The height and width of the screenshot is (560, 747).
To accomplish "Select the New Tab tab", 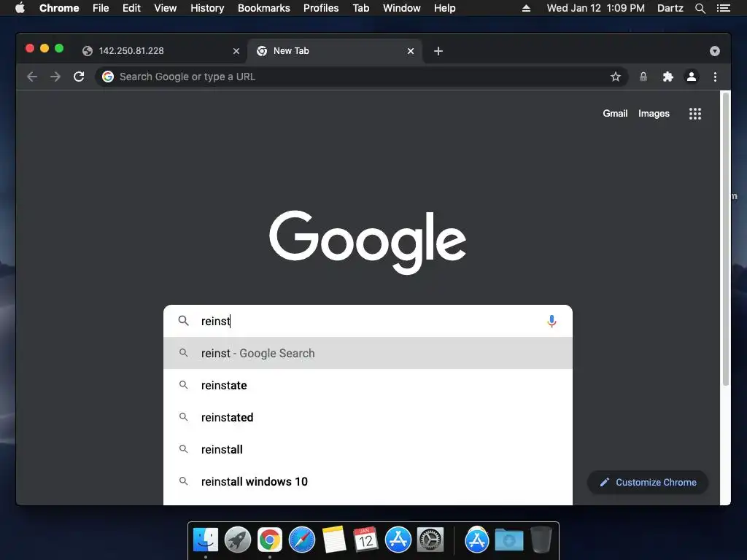I will click(334, 51).
